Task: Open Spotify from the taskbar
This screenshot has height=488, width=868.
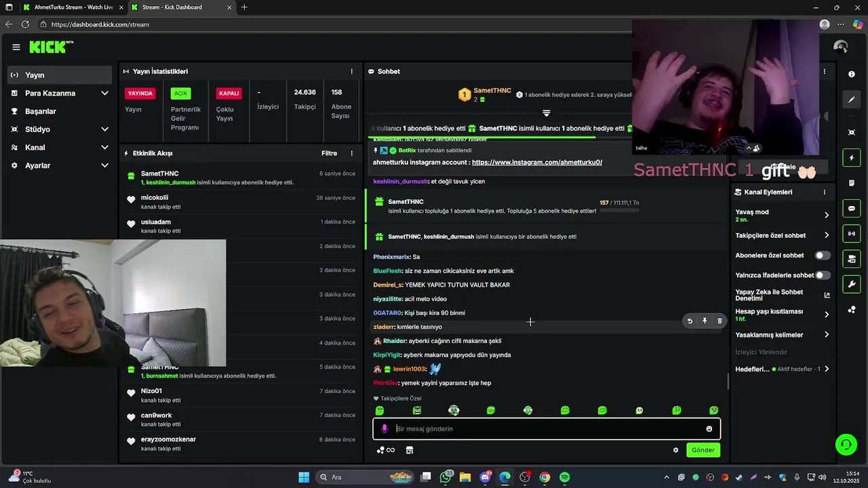Action: (564, 477)
